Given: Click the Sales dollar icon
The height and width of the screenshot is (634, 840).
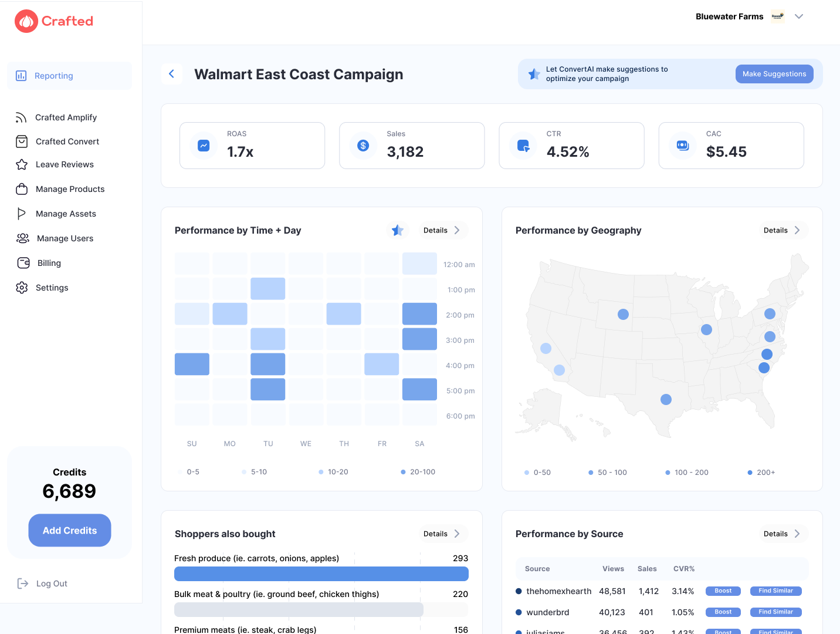Looking at the screenshot, I should point(363,145).
